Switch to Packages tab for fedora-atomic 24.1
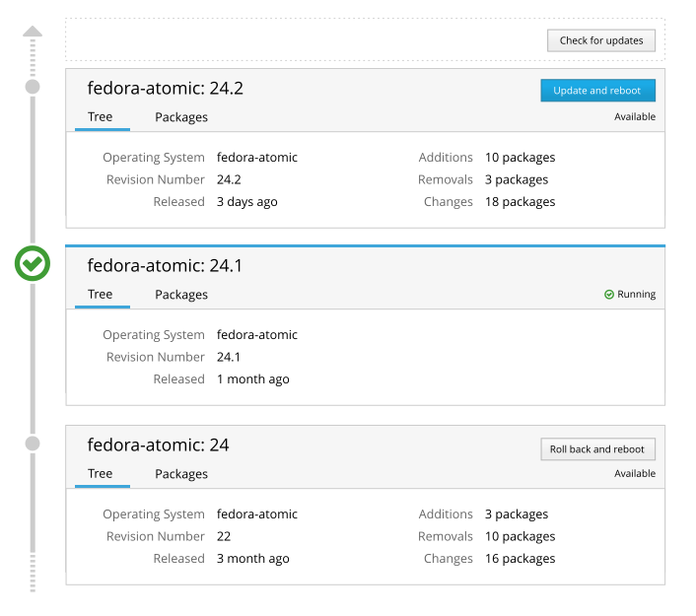Screen dimensions: 696x616 [181, 295]
